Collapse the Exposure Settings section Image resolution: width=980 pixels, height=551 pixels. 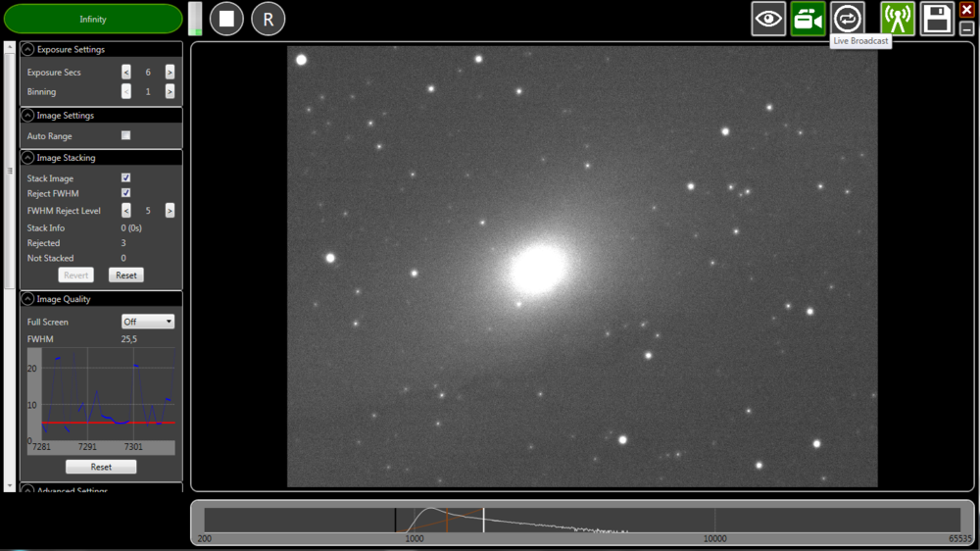(x=27, y=49)
